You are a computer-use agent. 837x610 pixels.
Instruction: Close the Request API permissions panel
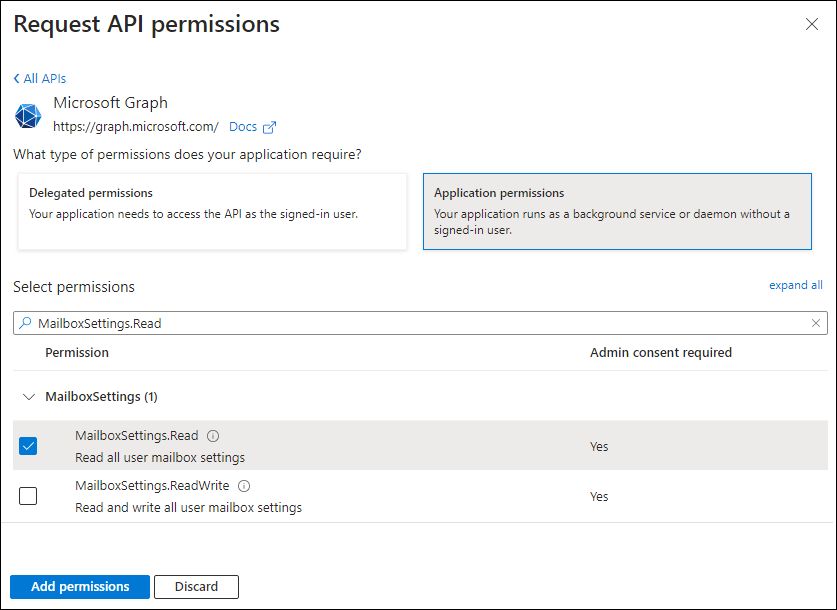811,24
